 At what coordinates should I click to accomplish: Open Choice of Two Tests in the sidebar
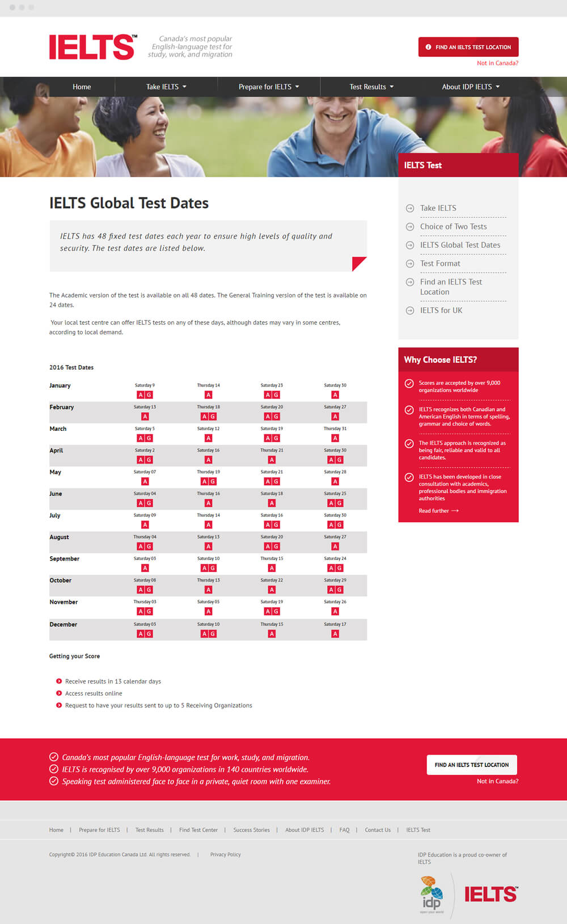point(453,227)
